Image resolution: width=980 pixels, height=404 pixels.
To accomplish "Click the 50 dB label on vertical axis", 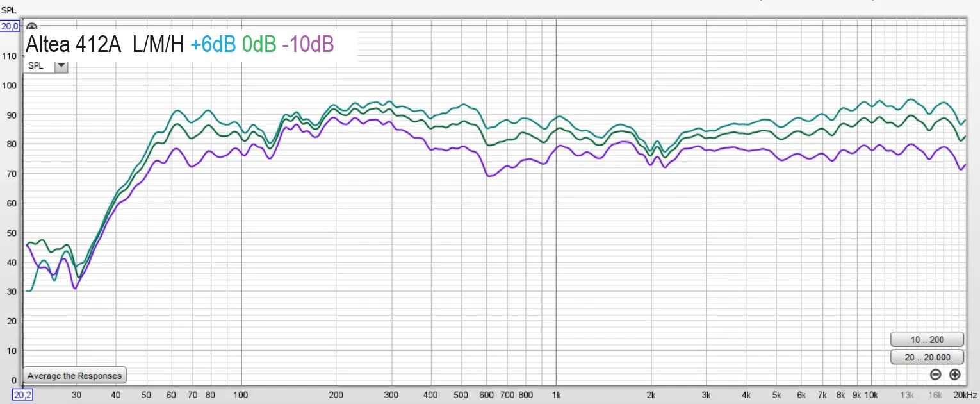I will tap(8, 233).
